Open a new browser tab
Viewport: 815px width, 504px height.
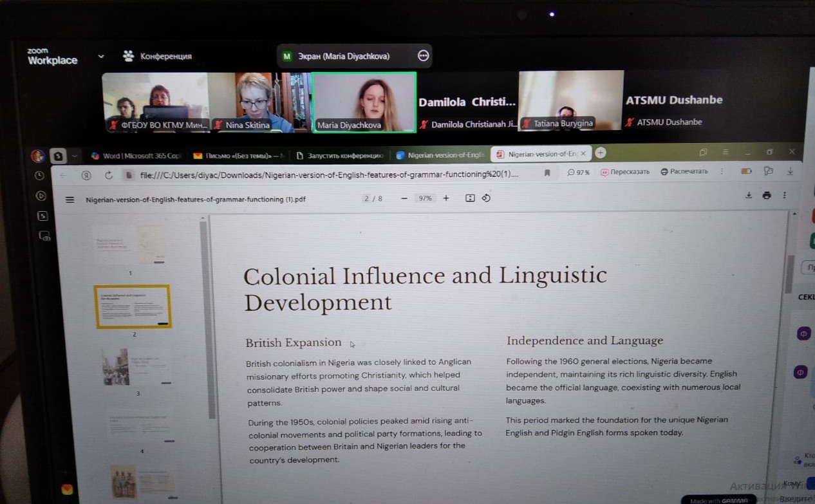[x=600, y=153]
